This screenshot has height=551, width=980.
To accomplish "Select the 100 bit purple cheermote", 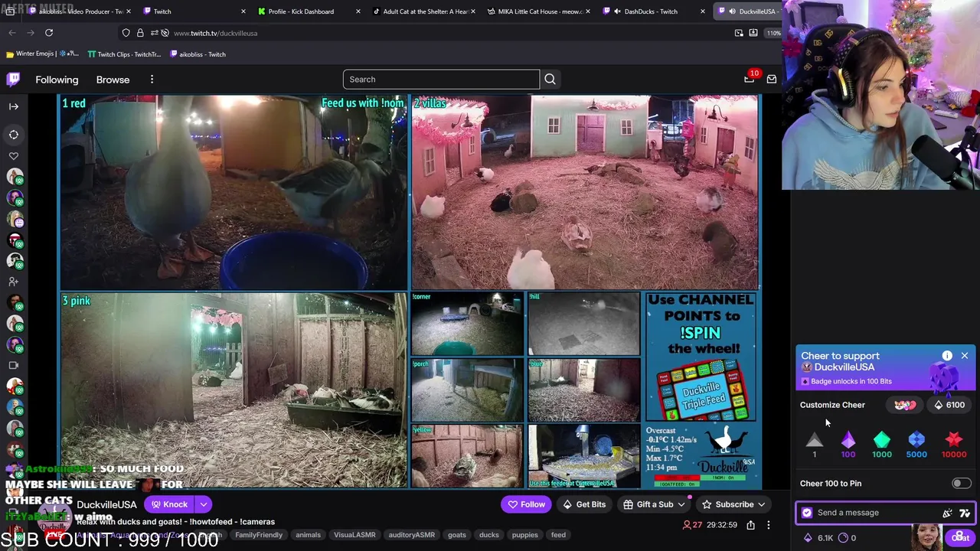I will point(848,445).
